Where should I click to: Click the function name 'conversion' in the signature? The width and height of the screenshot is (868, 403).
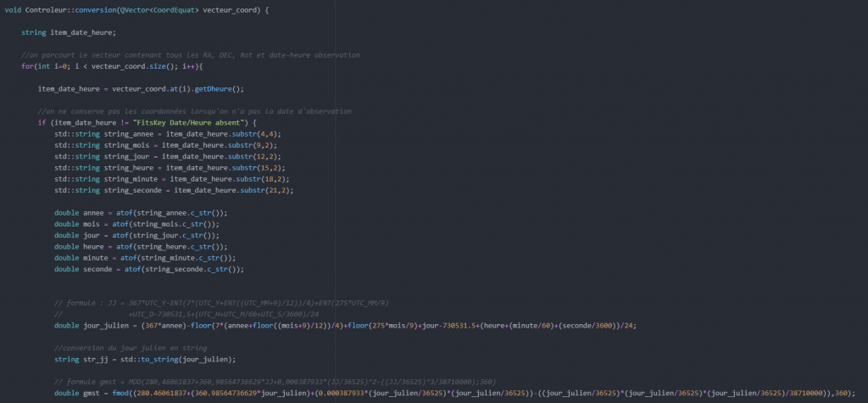(x=95, y=9)
